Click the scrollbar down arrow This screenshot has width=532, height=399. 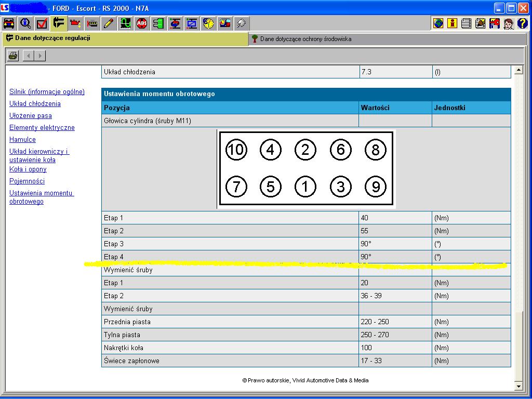click(517, 386)
